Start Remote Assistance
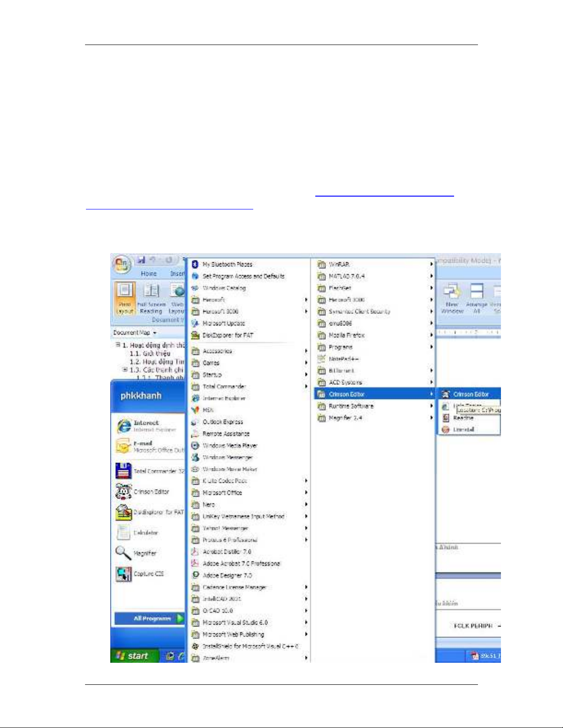Image resolution: width=563 pixels, height=728 pixels. 221,434
